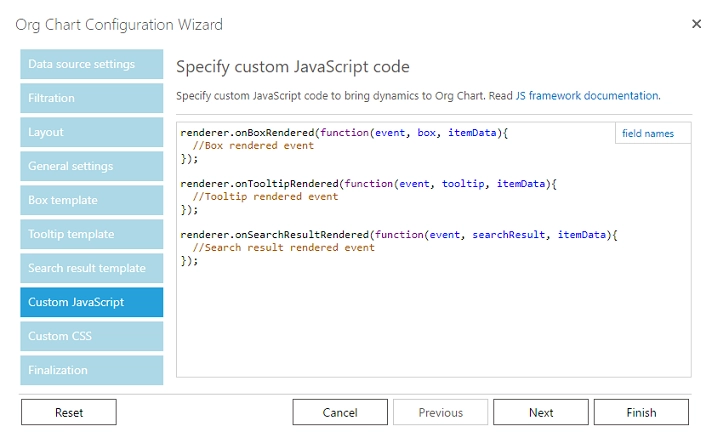Select General settings step

(x=91, y=166)
